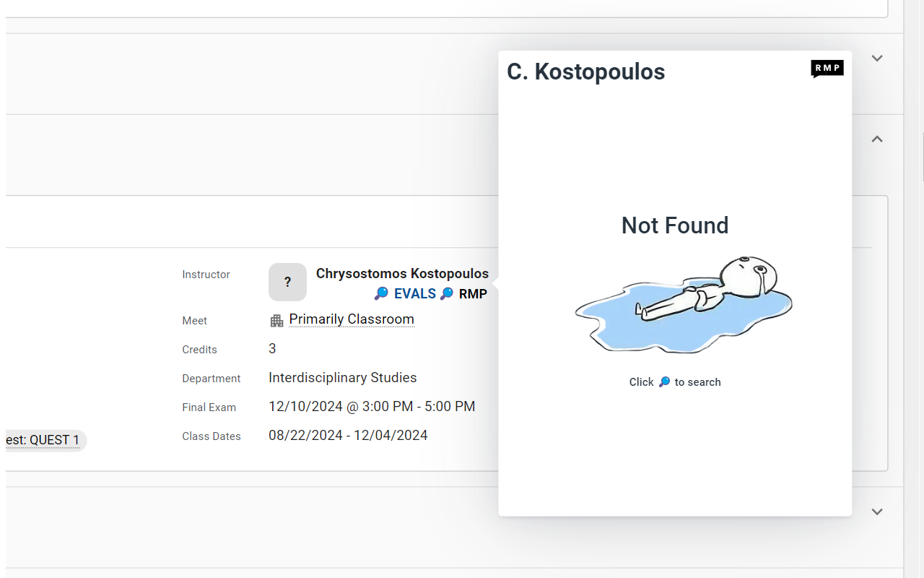The height and width of the screenshot is (578, 924).
Task: Click the Not Found message text
Action: point(675,225)
